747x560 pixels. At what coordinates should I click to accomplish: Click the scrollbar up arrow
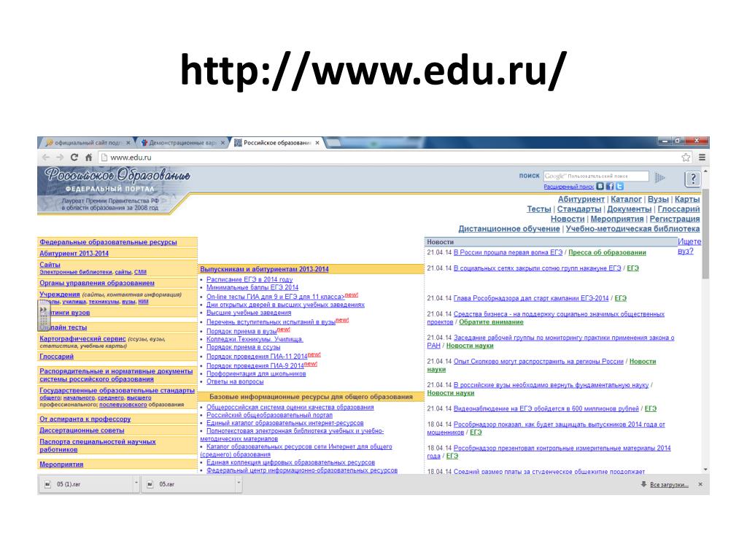coord(705,171)
